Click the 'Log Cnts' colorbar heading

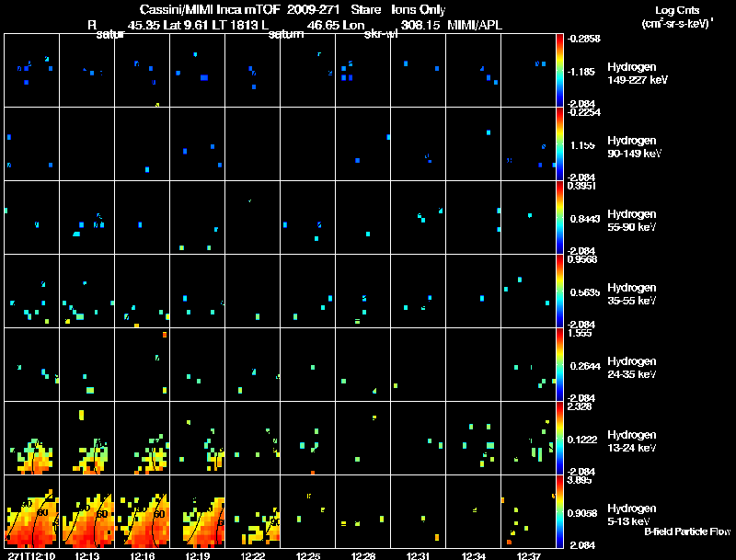pyautogui.click(x=677, y=10)
